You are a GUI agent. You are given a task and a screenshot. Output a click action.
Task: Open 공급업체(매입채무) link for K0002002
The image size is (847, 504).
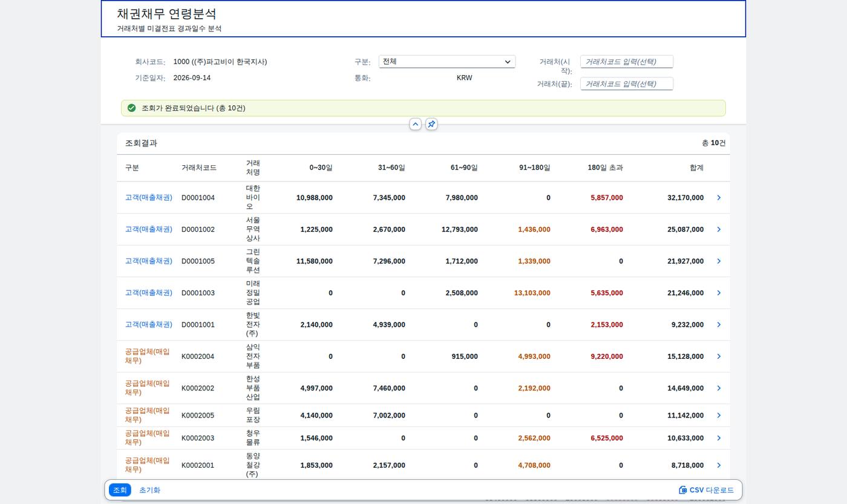tap(147, 388)
